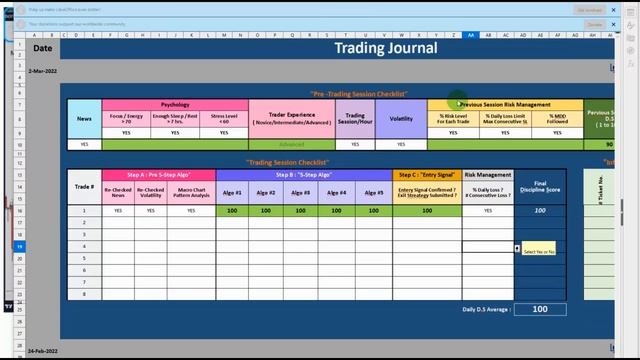Image resolution: width=640 pixels, height=360 pixels.
Task: Open the sidebar Styles panel icon
Action: [x=631, y=25]
